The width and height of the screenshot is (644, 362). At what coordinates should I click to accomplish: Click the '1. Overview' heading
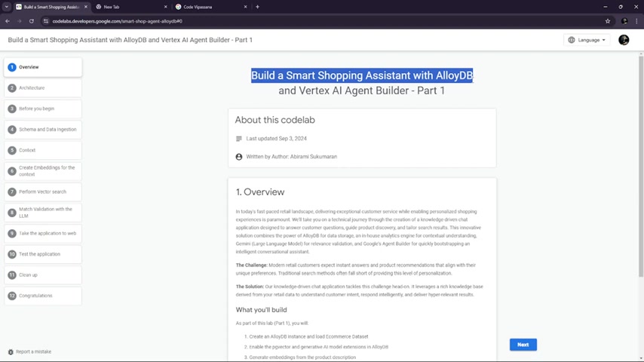point(260,192)
